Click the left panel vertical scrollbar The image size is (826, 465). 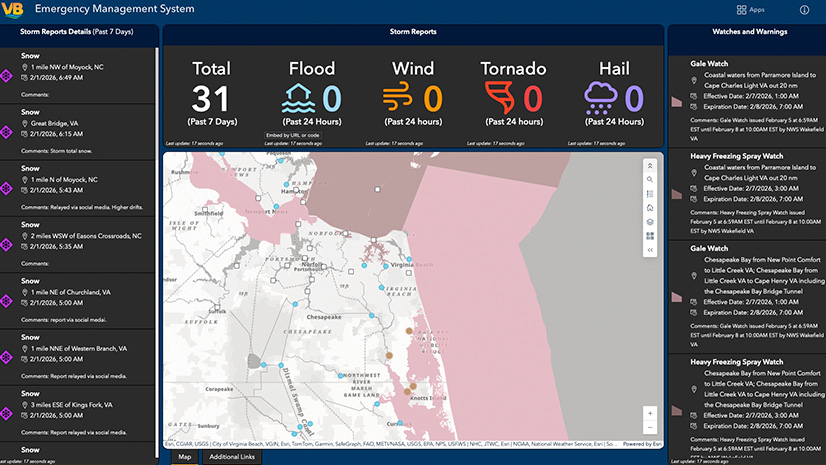click(156, 253)
